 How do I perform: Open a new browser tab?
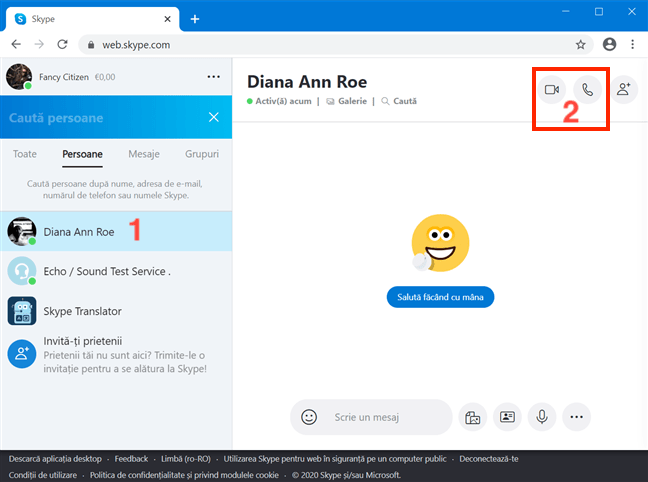pyautogui.click(x=195, y=19)
